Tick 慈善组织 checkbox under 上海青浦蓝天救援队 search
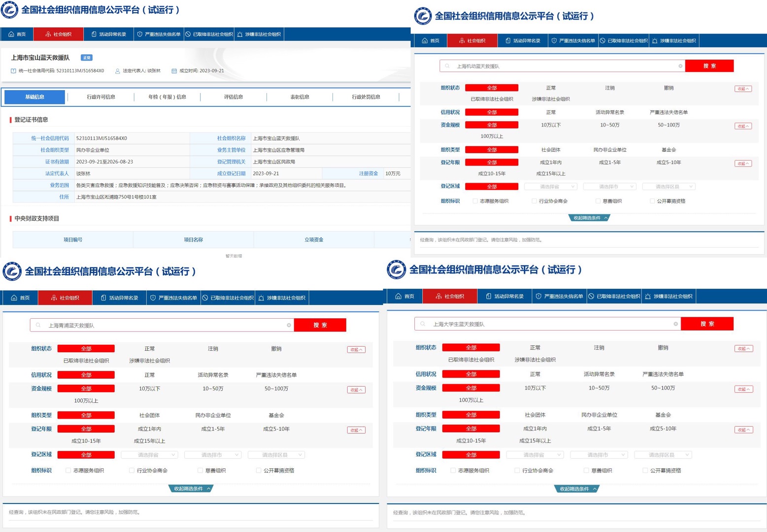The width and height of the screenshot is (767, 532). [x=200, y=470]
